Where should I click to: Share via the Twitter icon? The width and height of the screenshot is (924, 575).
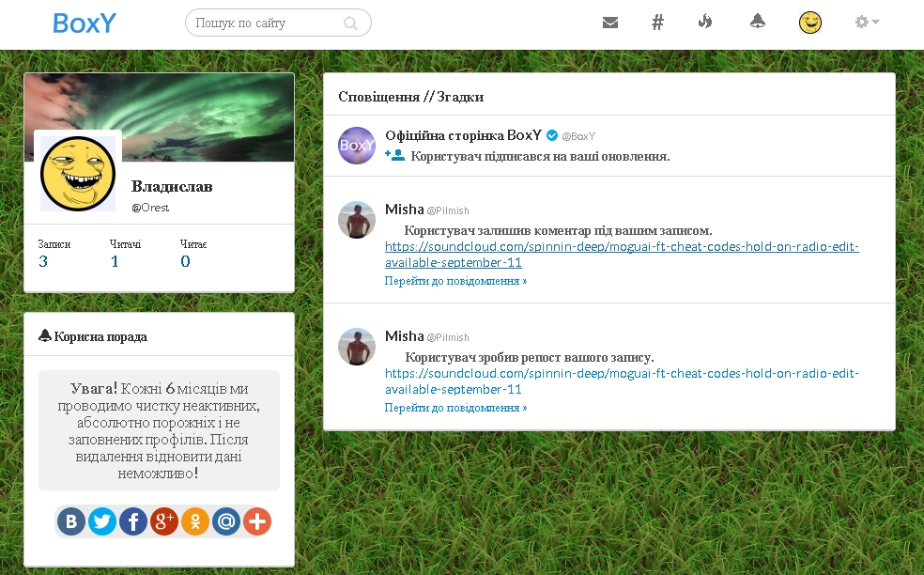click(x=102, y=521)
